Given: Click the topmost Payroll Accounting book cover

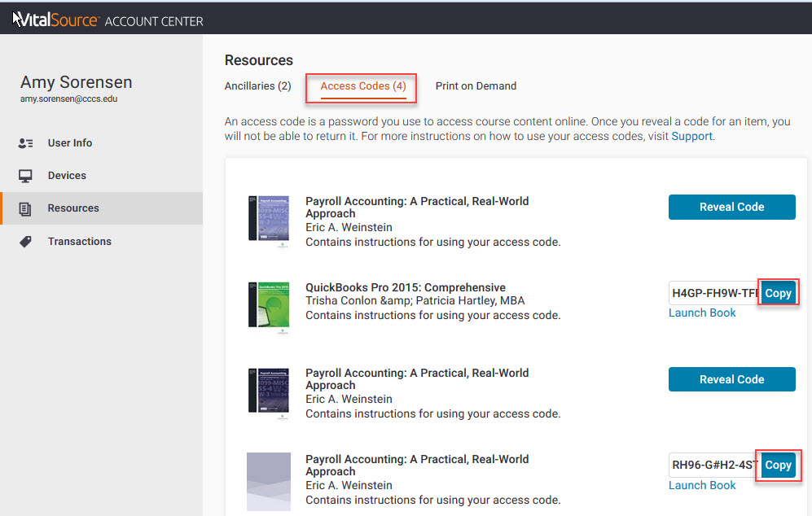Looking at the screenshot, I should tap(269, 219).
